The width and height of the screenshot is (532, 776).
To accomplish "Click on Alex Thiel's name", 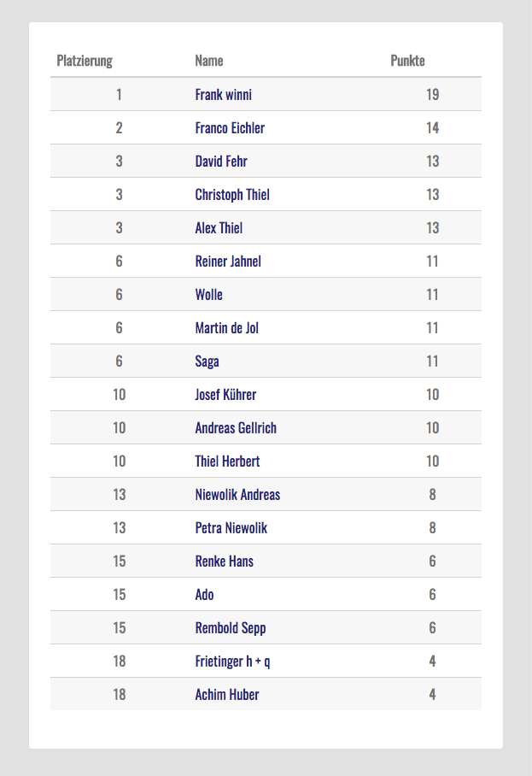I will pos(219,228).
